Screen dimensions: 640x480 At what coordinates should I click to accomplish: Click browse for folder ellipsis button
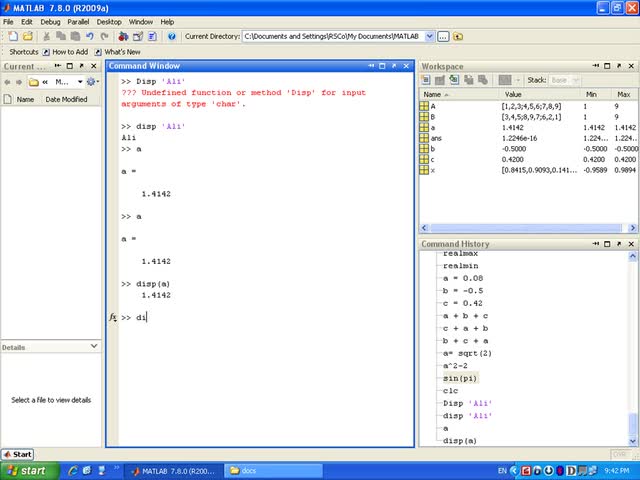point(444,36)
